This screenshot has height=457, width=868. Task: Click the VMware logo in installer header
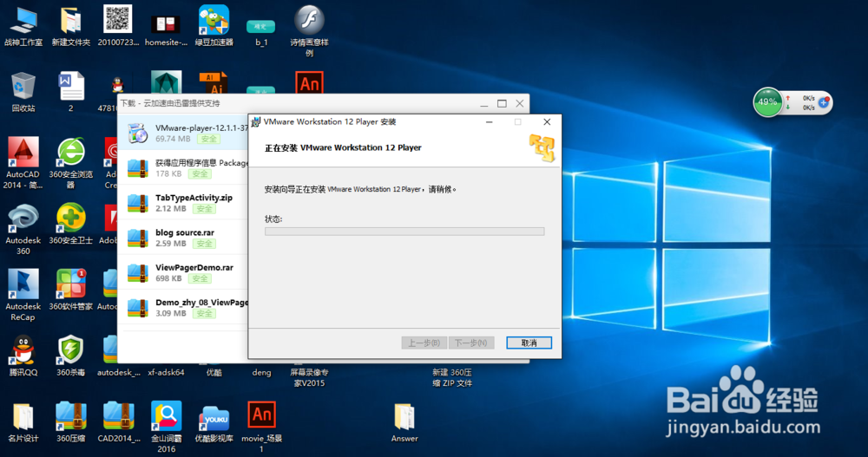542,148
